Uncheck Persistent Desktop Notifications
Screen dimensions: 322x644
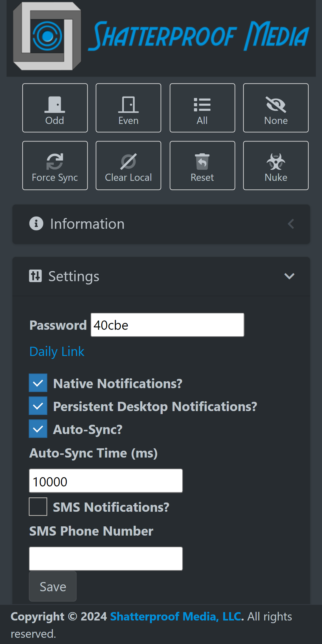coord(38,406)
